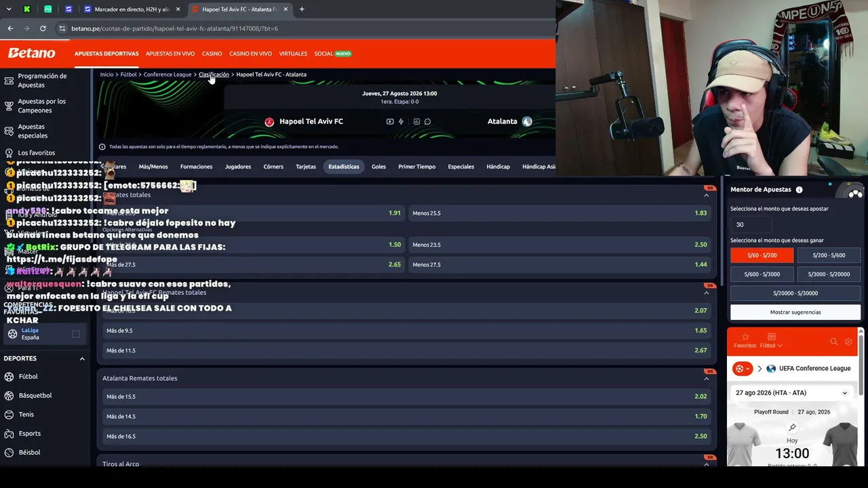
Task: Open the match statistics chart icon
Action: 416,122
